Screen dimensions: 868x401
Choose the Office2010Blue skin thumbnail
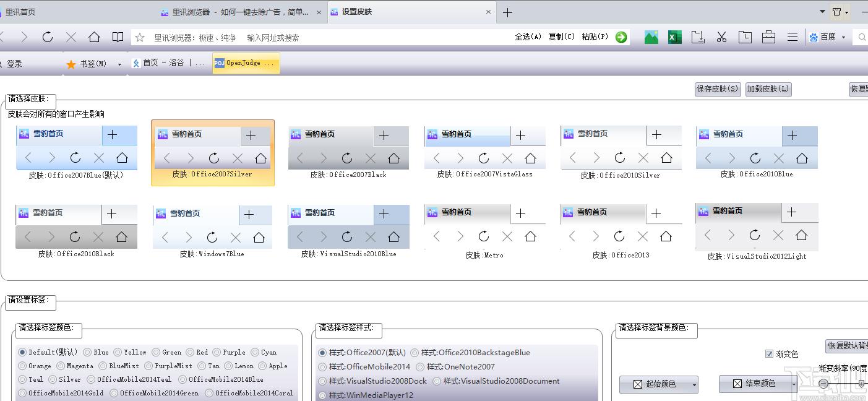(x=757, y=152)
